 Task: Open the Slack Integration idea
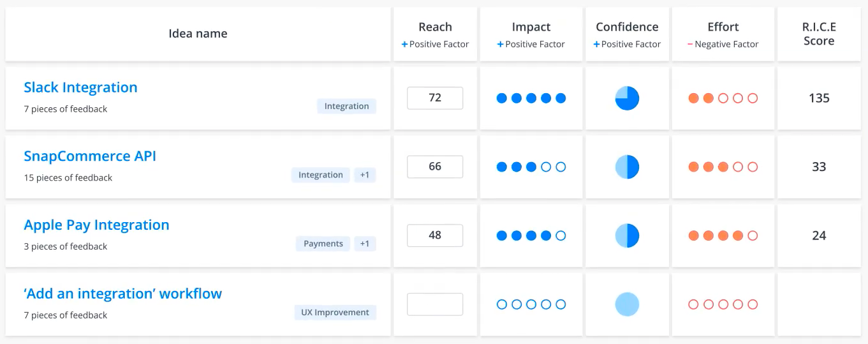(80, 87)
